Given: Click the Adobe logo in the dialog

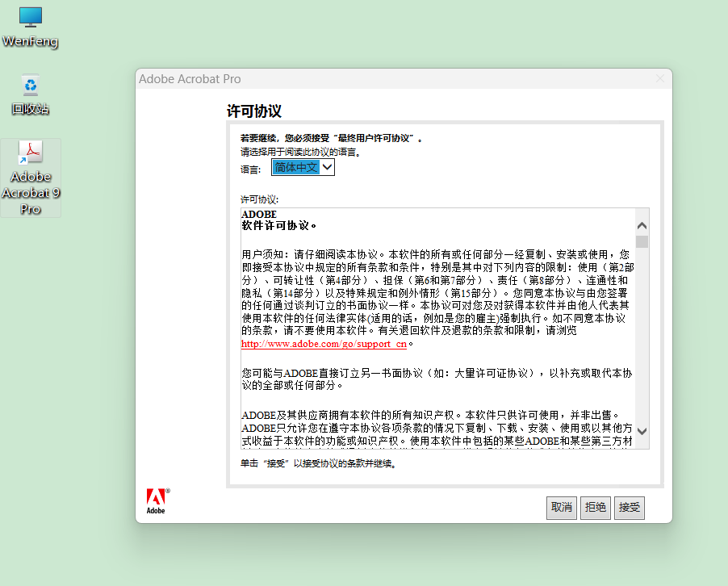Looking at the screenshot, I should [x=158, y=501].
